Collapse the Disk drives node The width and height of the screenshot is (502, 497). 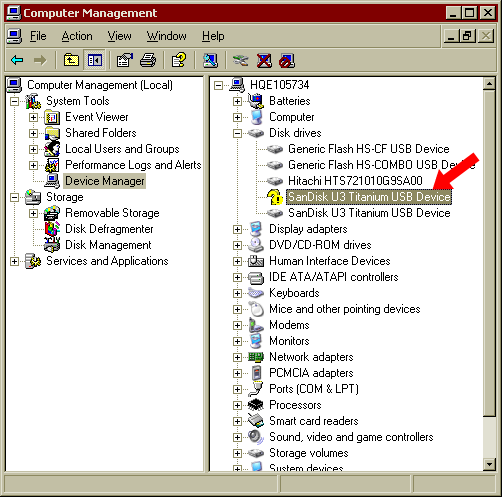pyautogui.click(x=237, y=133)
